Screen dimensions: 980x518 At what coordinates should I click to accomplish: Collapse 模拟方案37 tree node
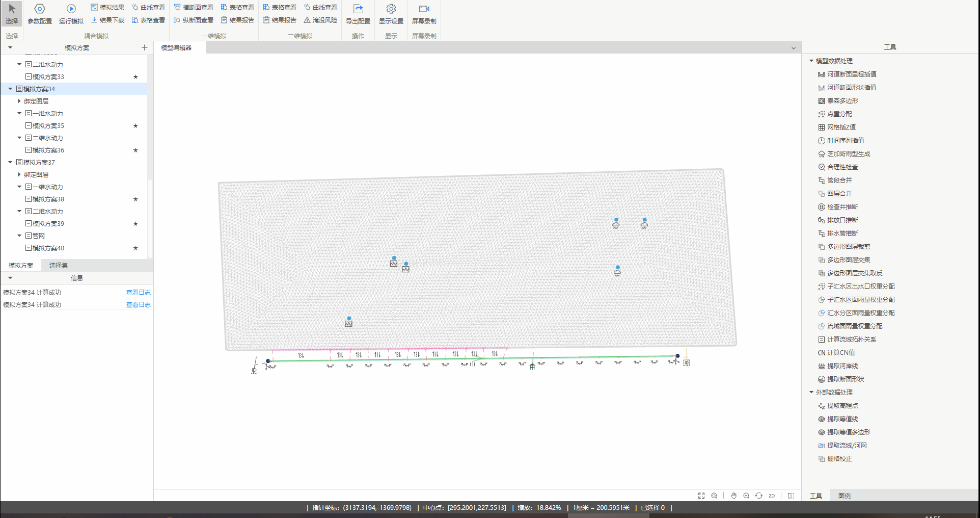click(x=10, y=162)
